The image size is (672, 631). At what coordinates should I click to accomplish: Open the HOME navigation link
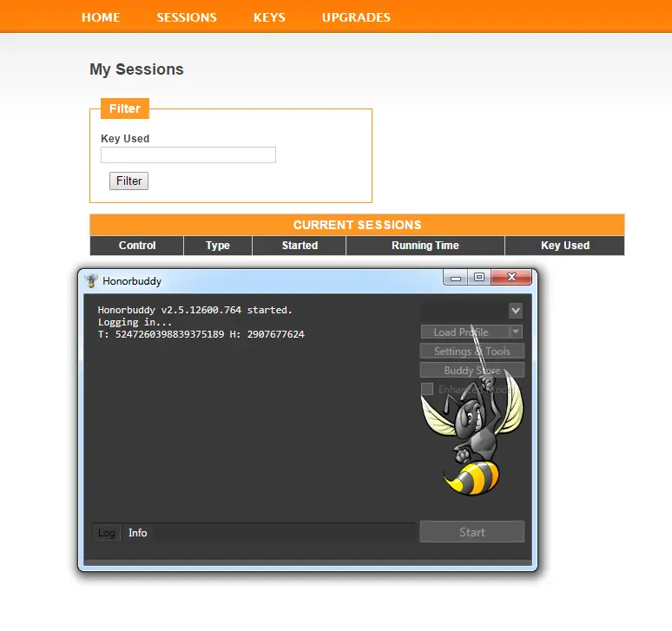101,17
